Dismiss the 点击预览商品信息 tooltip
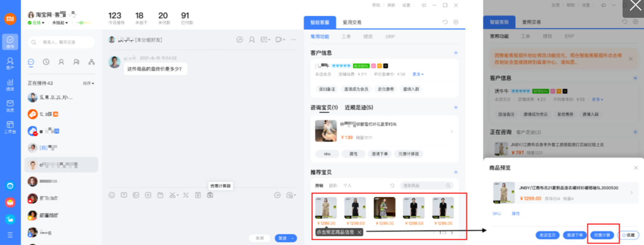Screen dimensions: 644x245 [x=359, y=232]
